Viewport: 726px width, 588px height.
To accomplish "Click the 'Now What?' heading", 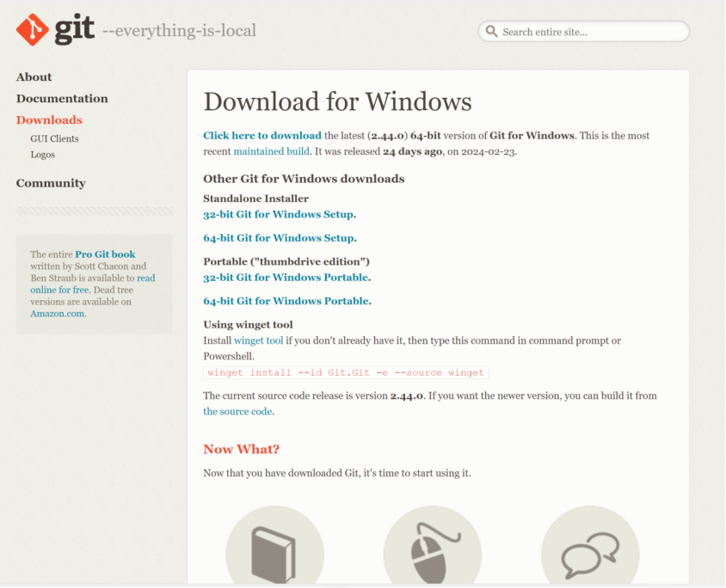I will pos(241,450).
